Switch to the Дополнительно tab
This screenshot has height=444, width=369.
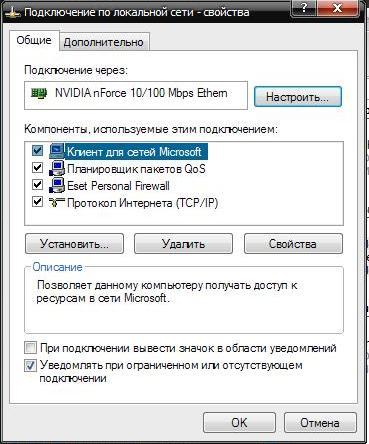pyautogui.click(x=104, y=42)
